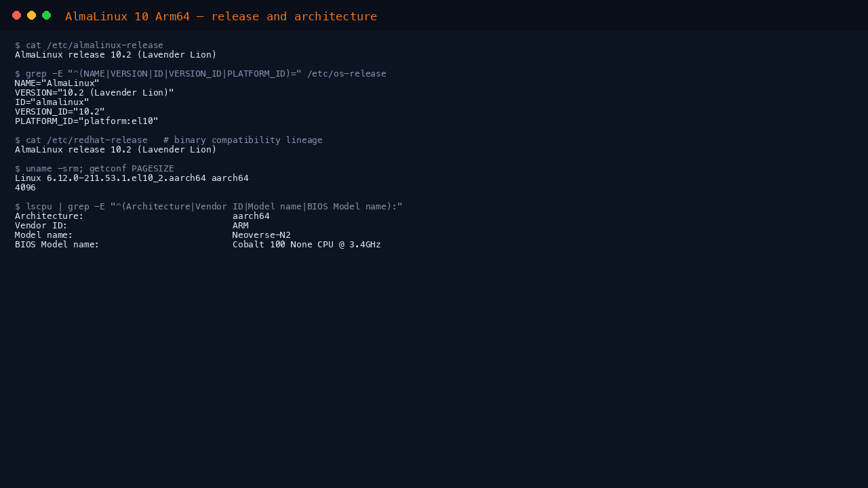Image resolution: width=868 pixels, height=488 pixels.
Task: Click the page size value '4096'
Action: pos(25,188)
